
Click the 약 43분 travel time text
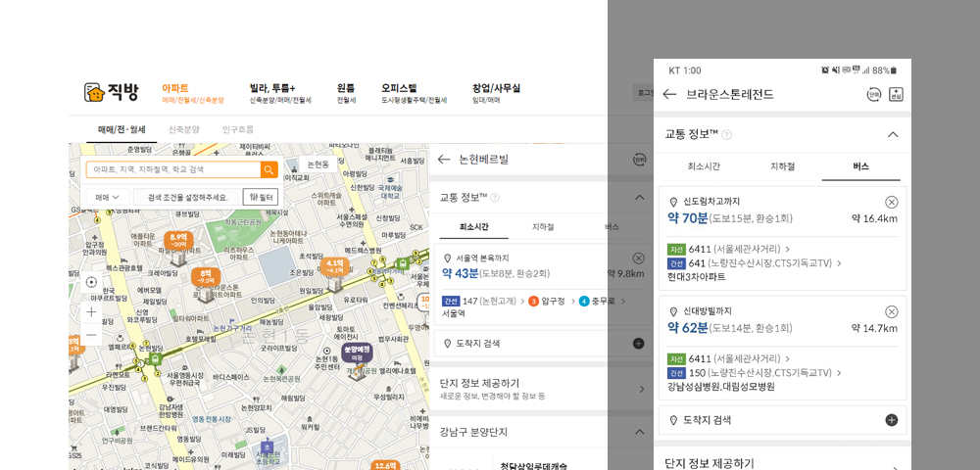(x=460, y=273)
